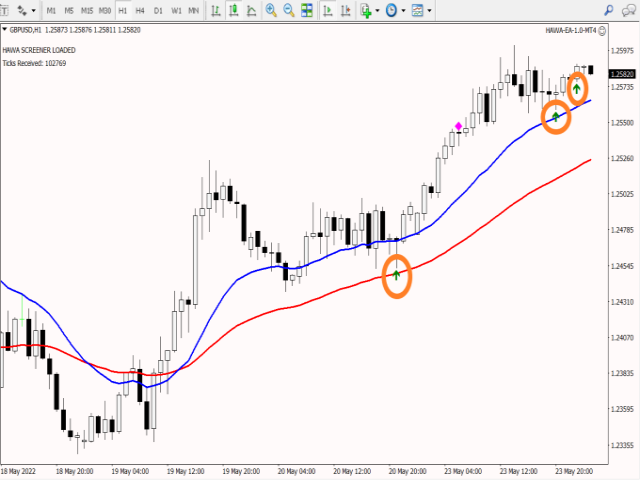Open the chat messages icon
This screenshot has height=480, width=640.
click(629, 10)
